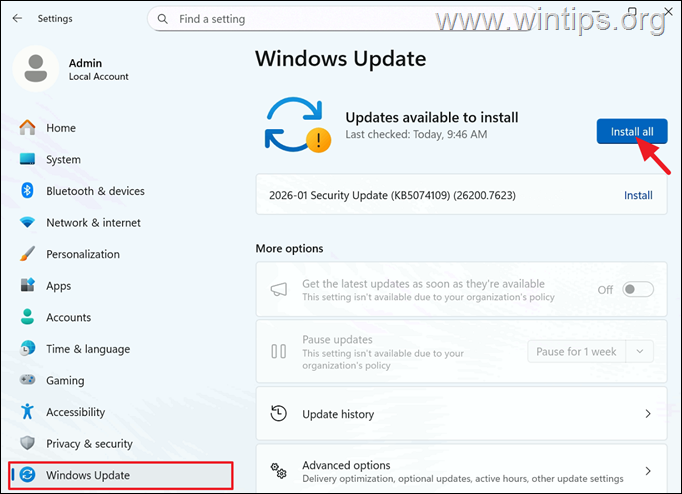Click Last checked: Today, 9:46 AM text

coord(416,134)
